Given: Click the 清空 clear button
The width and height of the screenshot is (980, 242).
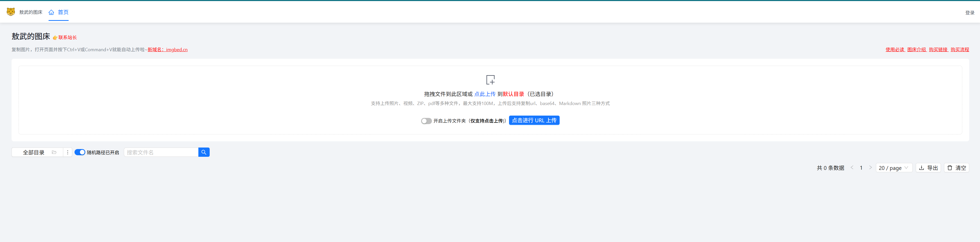Looking at the screenshot, I should tap(956, 168).
